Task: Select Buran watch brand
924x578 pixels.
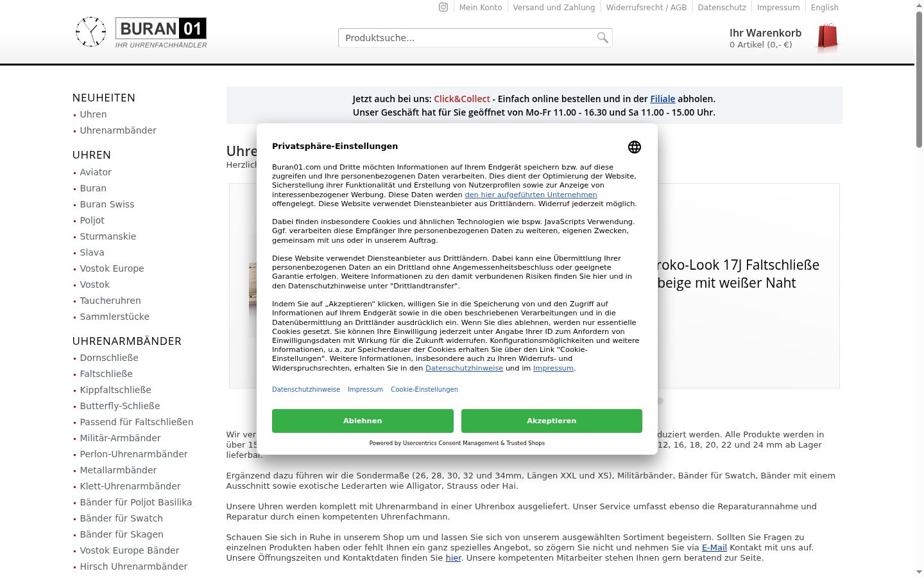Action: [93, 188]
